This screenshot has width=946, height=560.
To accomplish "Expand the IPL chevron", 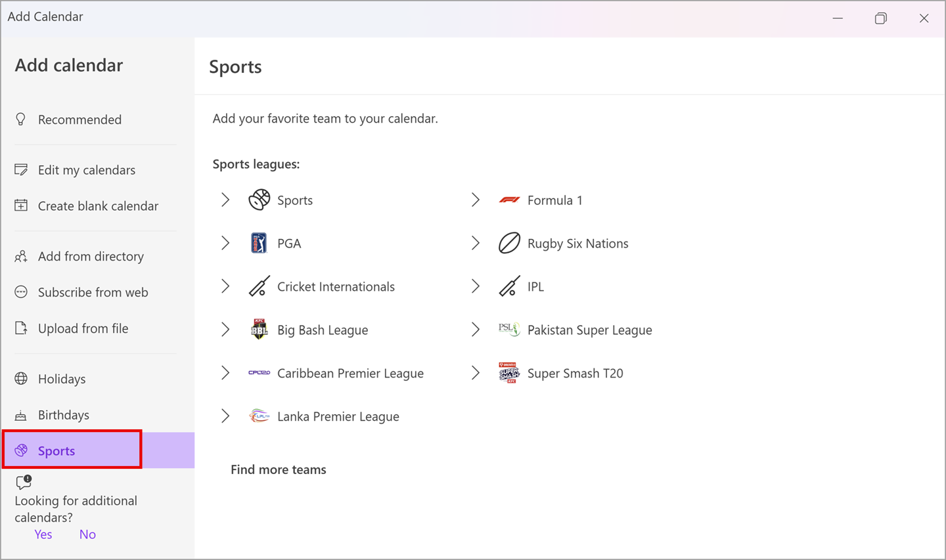I will click(x=476, y=286).
